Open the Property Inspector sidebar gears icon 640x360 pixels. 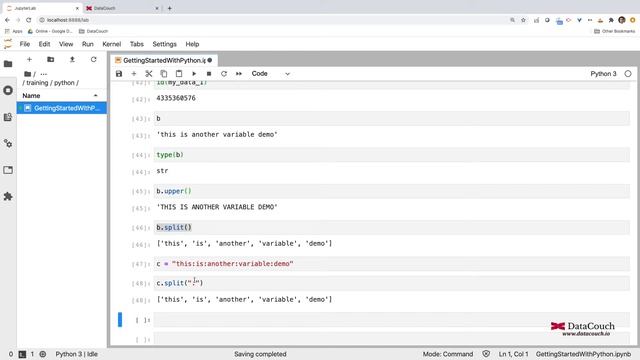tap(8, 144)
